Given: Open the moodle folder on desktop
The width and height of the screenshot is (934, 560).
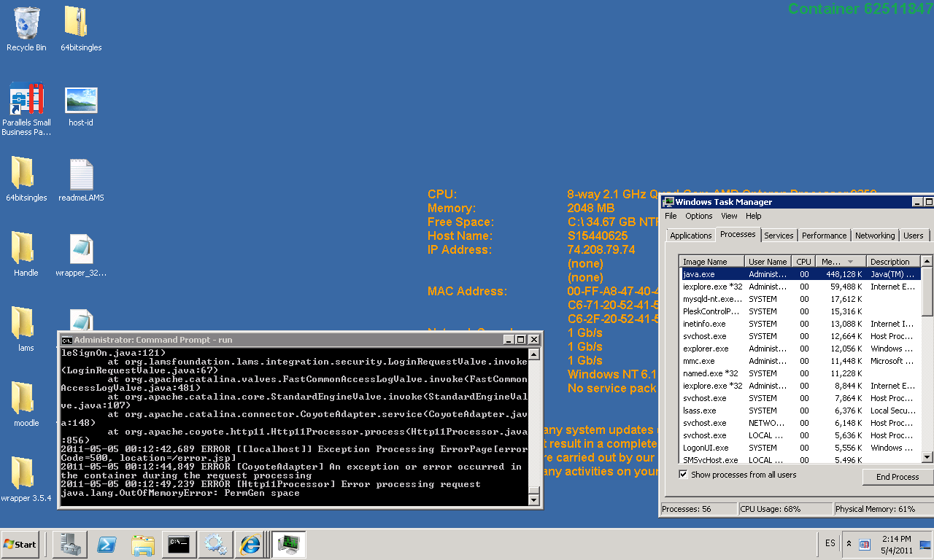Looking at the screenshot, I should click(26, 400).
